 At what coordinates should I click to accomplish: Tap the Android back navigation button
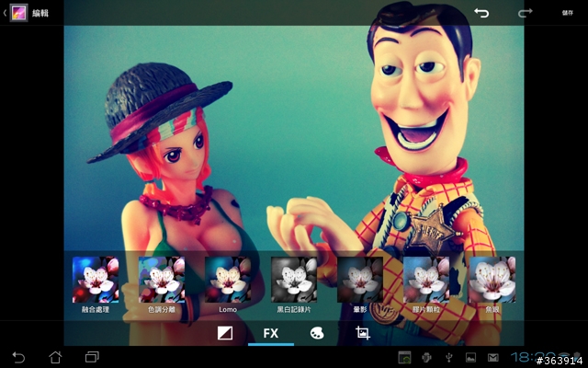click(x=18, y=357)
